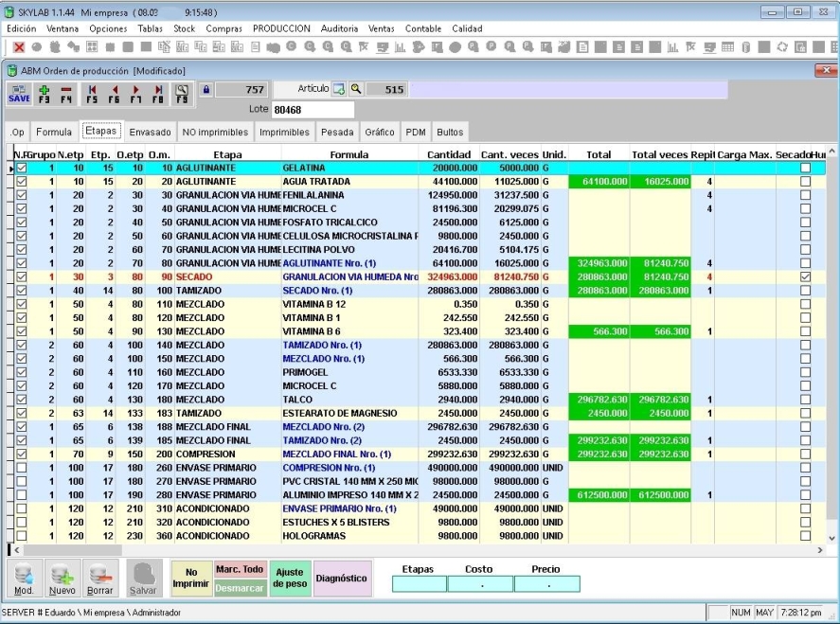This screenshot has height=624, width=840.
Task: Click the greyed Salvar button
Action: tap(144, 579)
